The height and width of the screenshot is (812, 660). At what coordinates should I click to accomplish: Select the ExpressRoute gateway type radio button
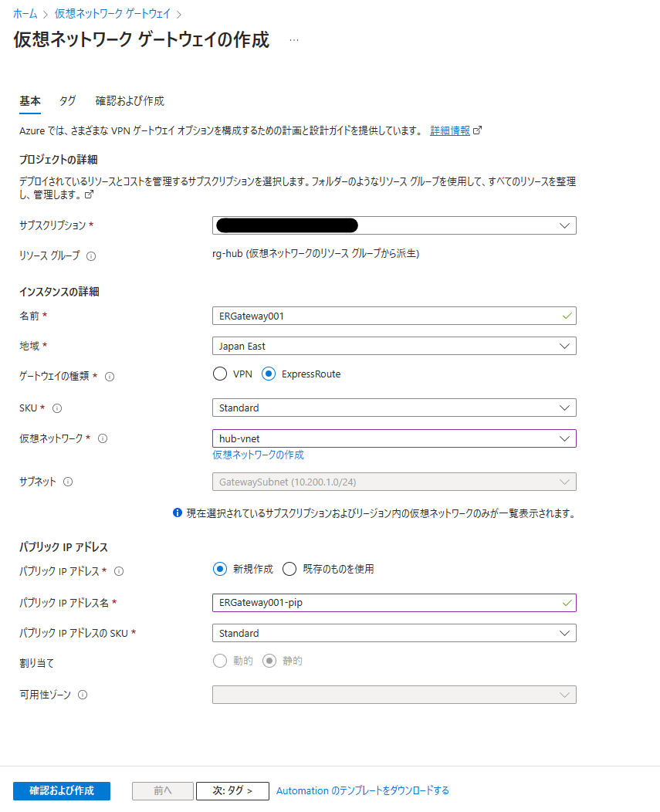tap(269, 374)
